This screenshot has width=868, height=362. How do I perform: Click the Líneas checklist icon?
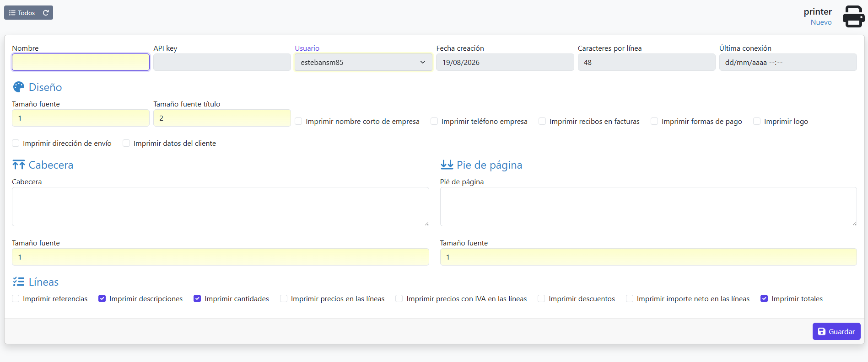(19, 282)
